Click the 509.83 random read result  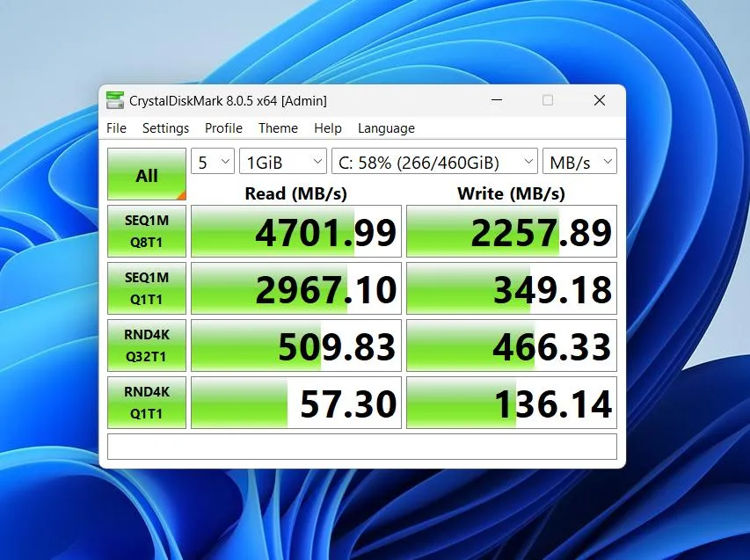pyautogui.click(x=296, y=345)
